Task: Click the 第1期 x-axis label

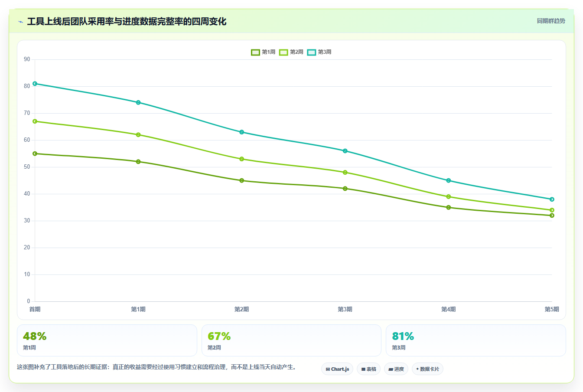Action: (x=138, y=309)
